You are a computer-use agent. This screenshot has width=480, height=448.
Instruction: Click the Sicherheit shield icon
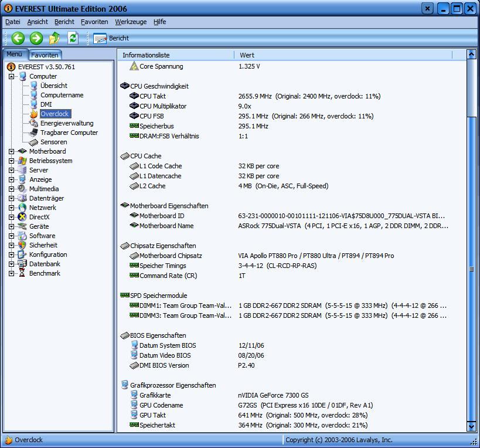tap(22, 245)
